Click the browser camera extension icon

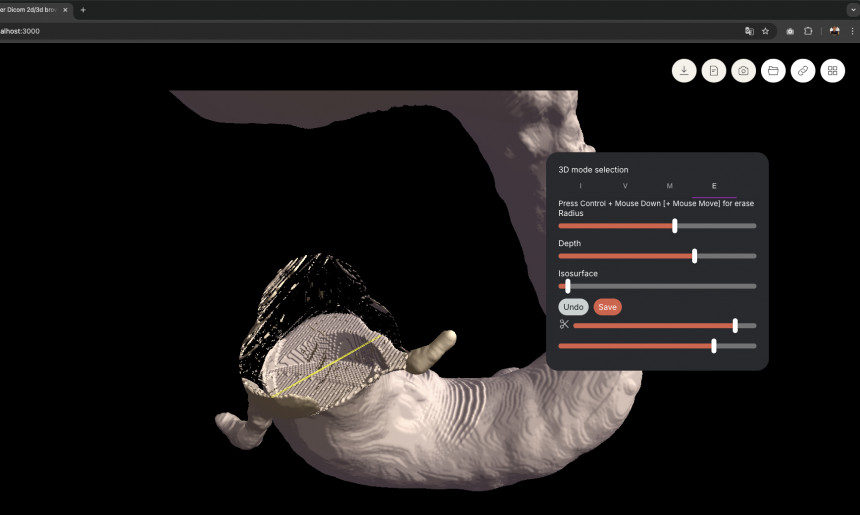click(x=790, y=31)
